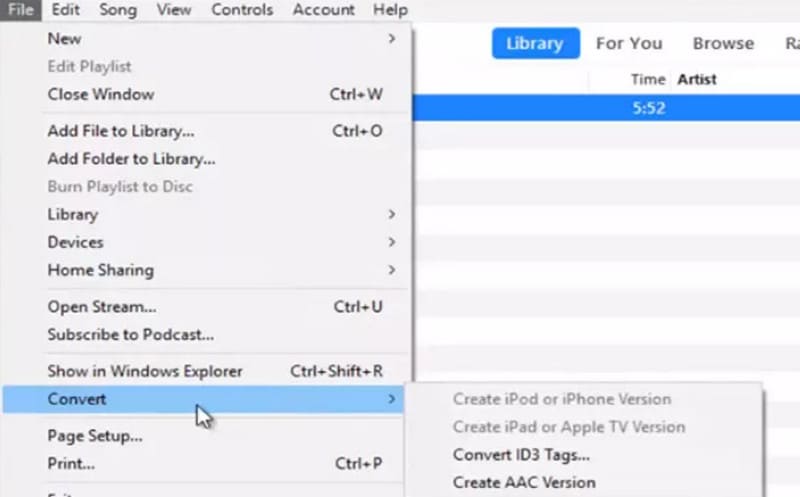This screenshot has width=800, height=497.
Task: Open the Help menu
Action: [390, 10]
